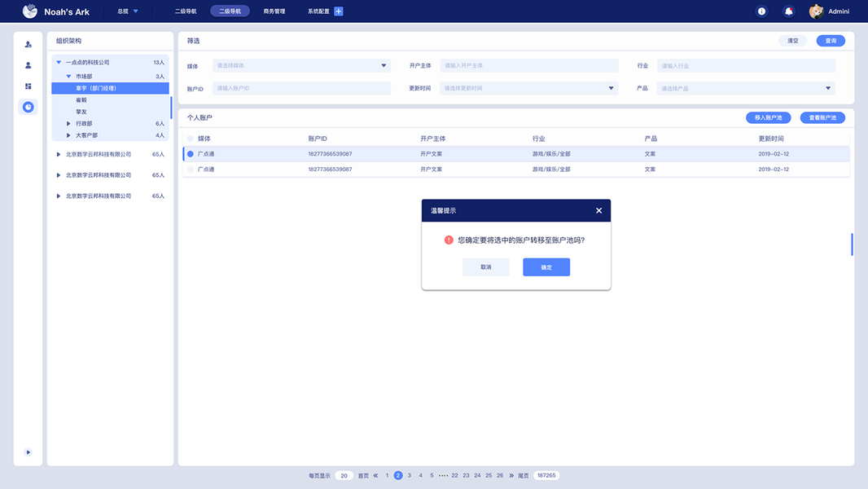Image resolution: width=868 pixels, height=489 pixels.
Task: Collapse the 市场部 tree node
Action: (68, 77)
